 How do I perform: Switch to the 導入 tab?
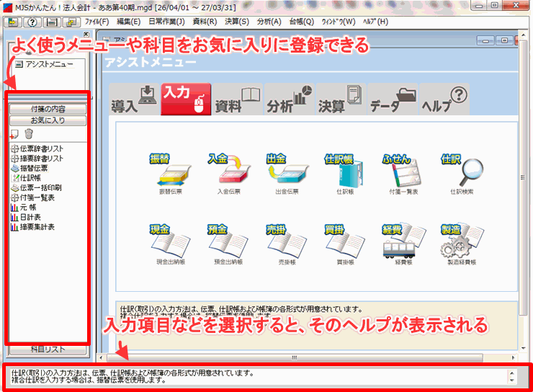pyautogui.click(x=134, y=99)
